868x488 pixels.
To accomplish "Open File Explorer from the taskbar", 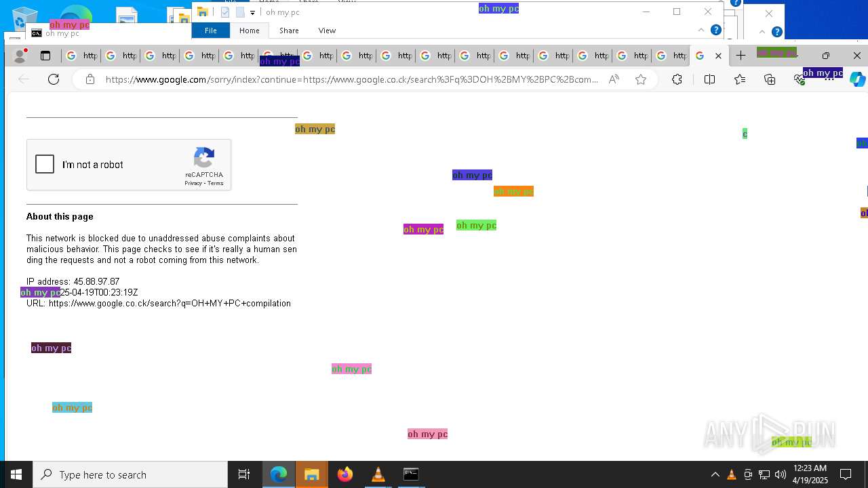I will click(x=312, y=474).
